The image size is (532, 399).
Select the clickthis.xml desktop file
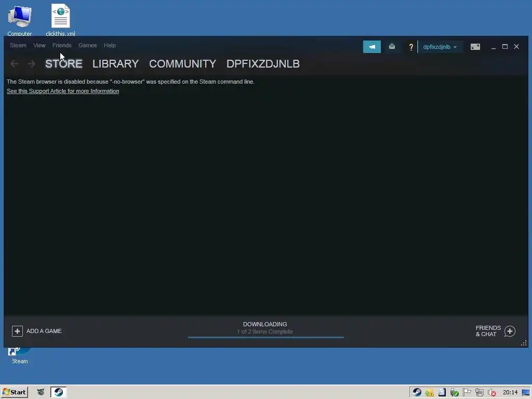60,20
